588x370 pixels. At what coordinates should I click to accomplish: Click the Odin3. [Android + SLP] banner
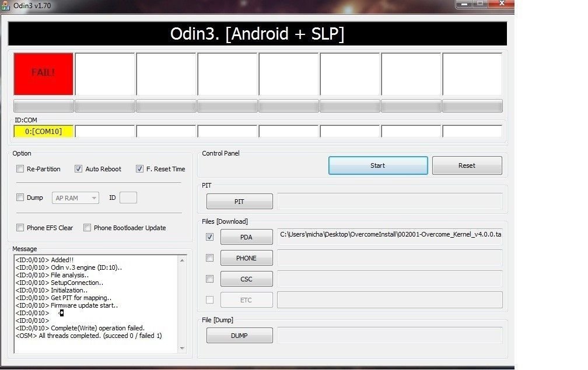point(257,34)
